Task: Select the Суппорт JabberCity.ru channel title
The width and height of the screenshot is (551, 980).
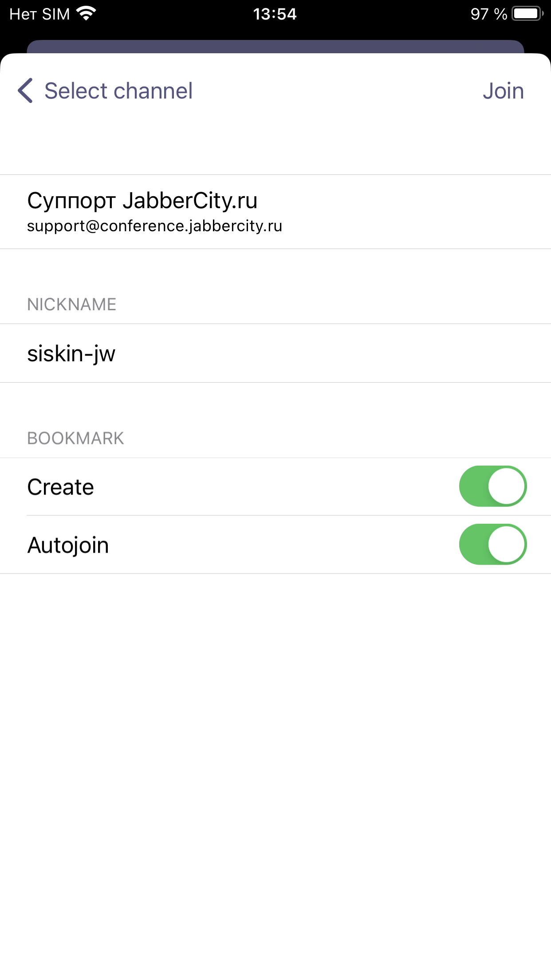Action: [142, 200]
